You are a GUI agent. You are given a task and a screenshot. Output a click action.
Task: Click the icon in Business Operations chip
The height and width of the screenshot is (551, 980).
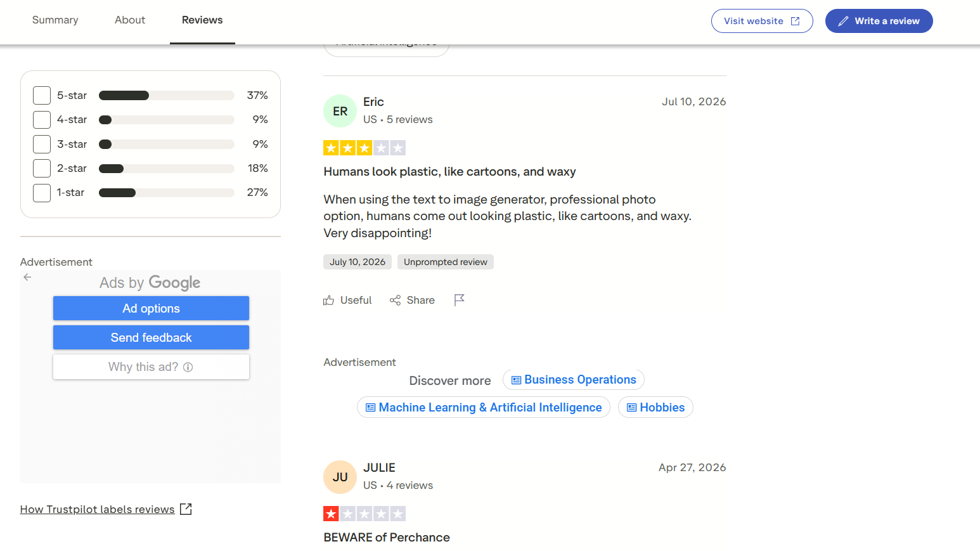(x=517, y=380)
